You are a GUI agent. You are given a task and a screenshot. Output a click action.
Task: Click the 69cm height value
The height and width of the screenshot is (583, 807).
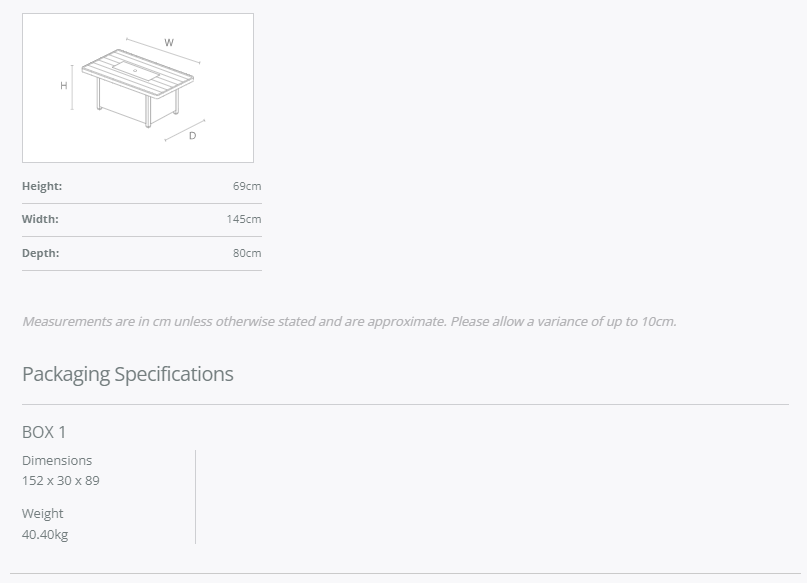coord(247,186)
